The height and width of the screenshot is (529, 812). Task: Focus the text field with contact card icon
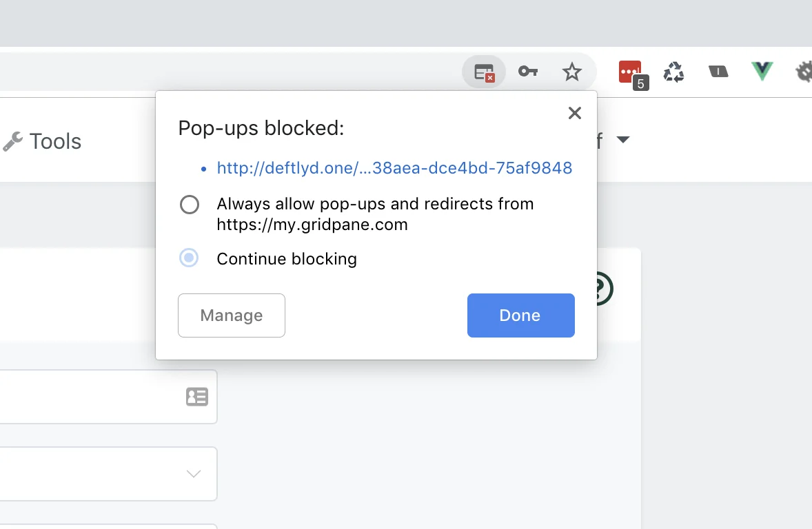point(108,397)
